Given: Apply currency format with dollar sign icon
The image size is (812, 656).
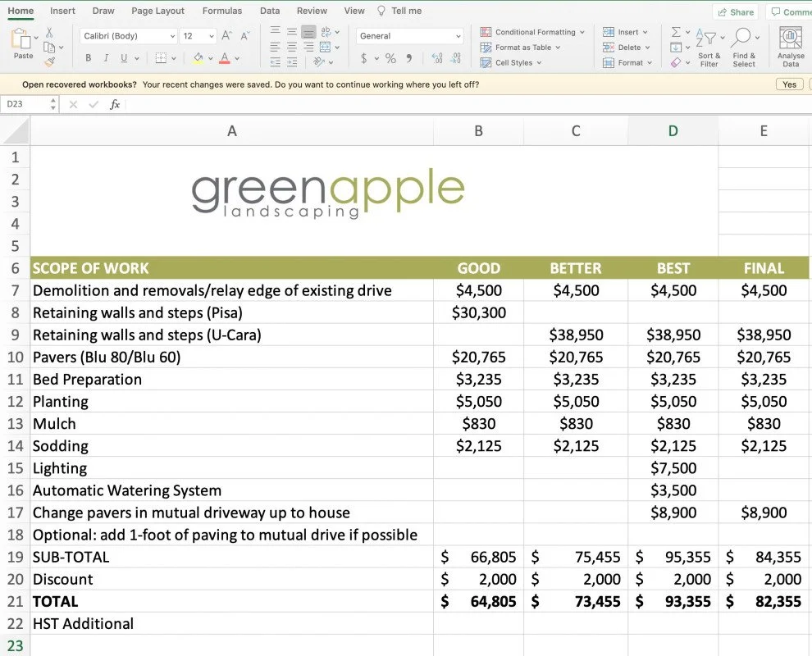Looking at the screenshot, I should [364, 59].
